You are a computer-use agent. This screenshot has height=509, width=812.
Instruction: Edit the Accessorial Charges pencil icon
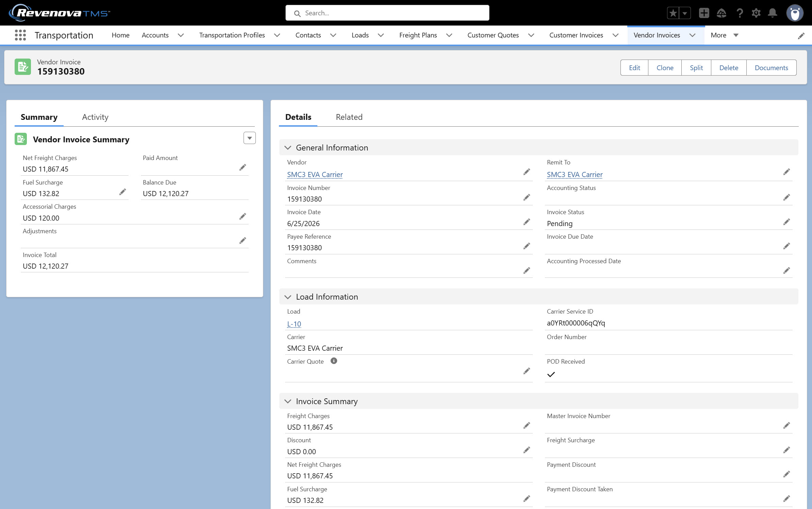[x=243, y=216]
